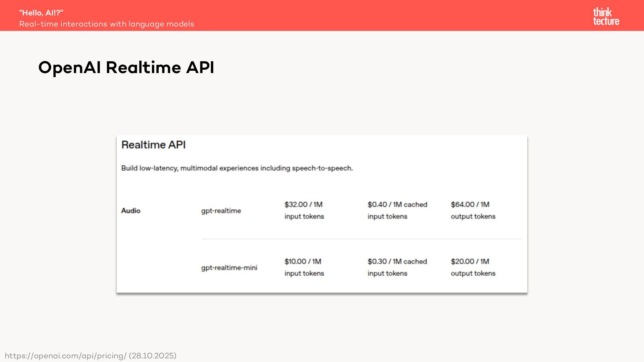This screenshot has height=362, width=644.
Task: Click the gpt-realtime-mini model name
Action: [x=229, y=268]
